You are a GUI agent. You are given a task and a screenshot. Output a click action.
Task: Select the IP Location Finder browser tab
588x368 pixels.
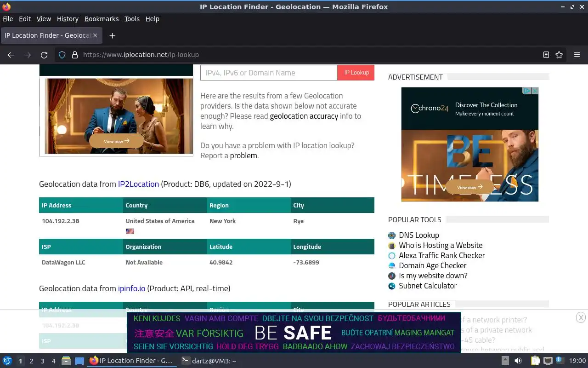51,35
